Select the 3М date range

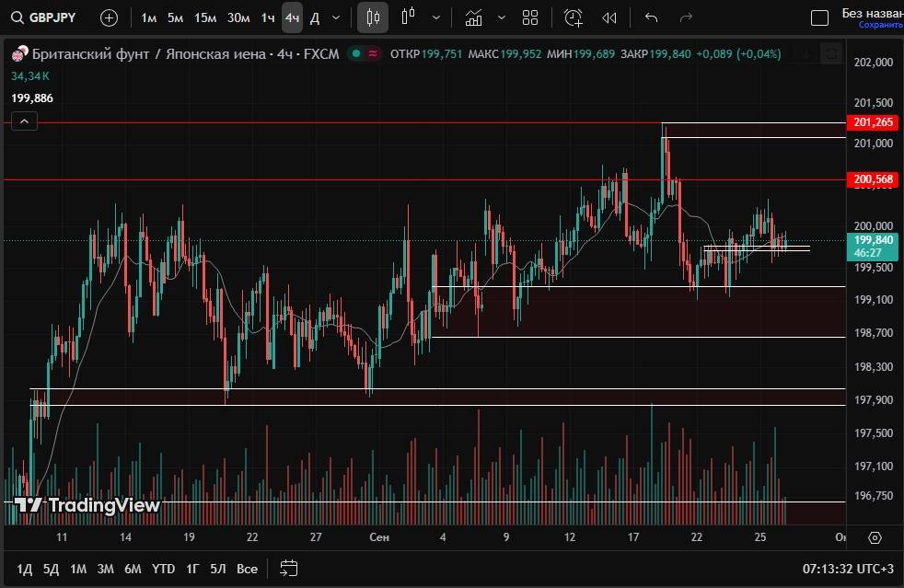(105, 569)
